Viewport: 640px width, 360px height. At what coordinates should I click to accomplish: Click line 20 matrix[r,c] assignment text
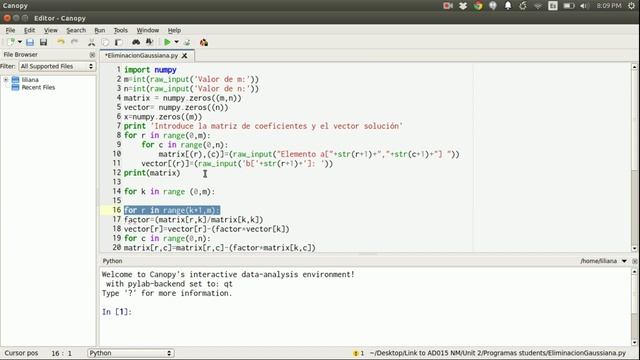[220, 248]
